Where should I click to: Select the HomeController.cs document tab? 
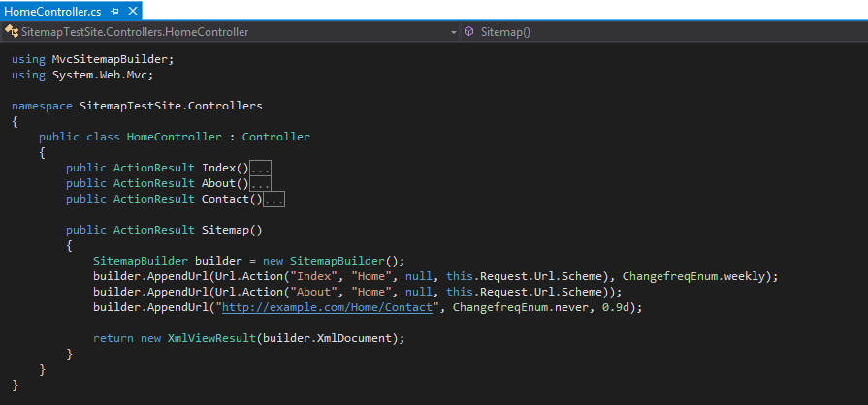click(52, 11)
